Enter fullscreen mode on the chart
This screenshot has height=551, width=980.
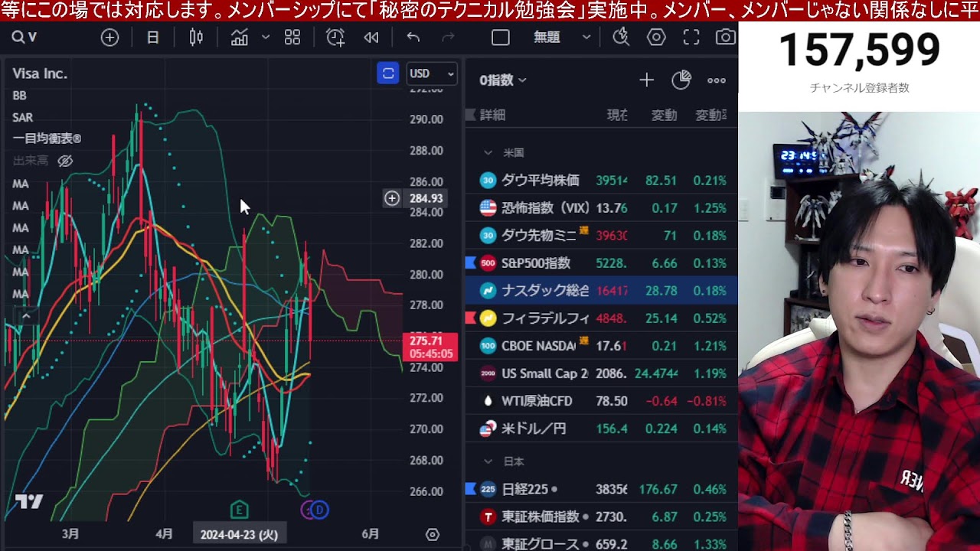691,37
